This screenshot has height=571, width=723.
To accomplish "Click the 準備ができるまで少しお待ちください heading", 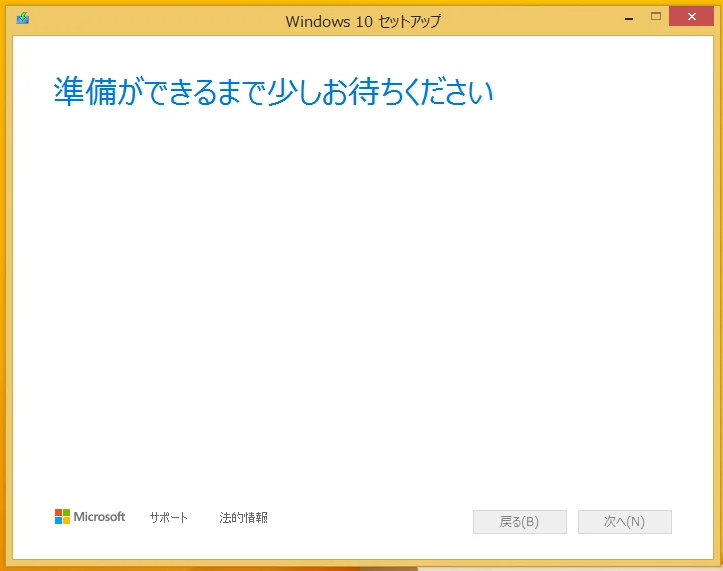I will 273,92.
